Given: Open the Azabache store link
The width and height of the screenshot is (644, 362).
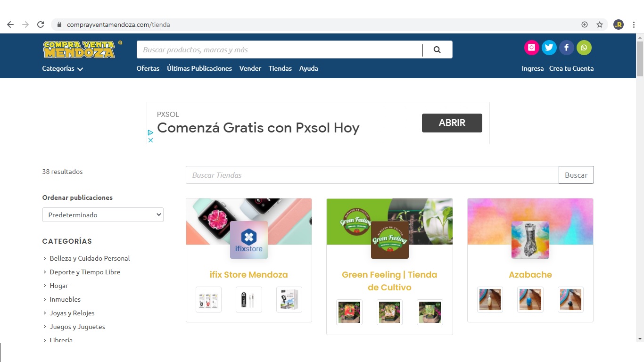Looking at the screenshot, I should [x=530, y=274].
